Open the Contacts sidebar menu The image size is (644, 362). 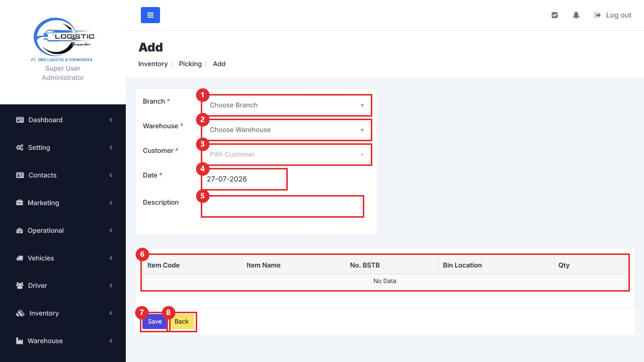pos(63,175)
